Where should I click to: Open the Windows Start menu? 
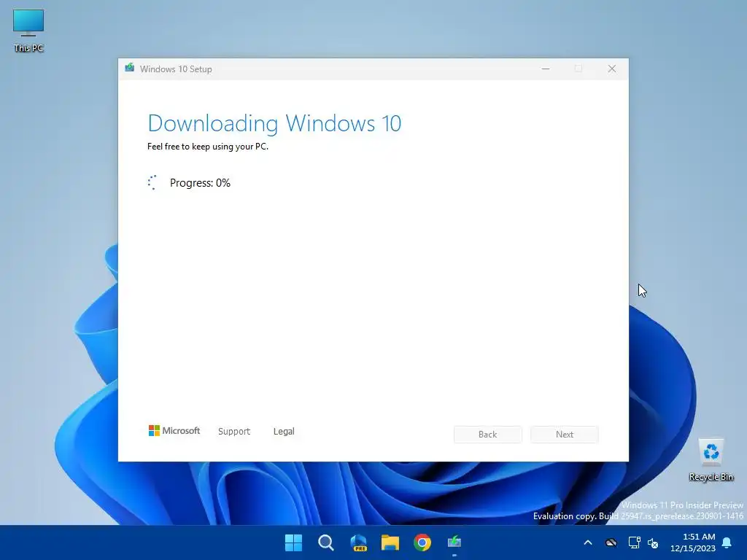(293, 542)
